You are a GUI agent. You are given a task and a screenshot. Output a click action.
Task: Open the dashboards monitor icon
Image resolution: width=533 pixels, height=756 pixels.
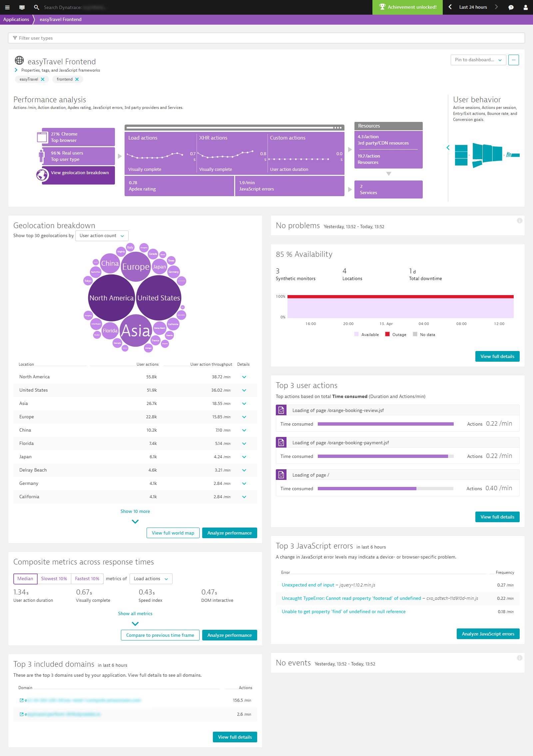pyautogui.click(x=22, y=7)
